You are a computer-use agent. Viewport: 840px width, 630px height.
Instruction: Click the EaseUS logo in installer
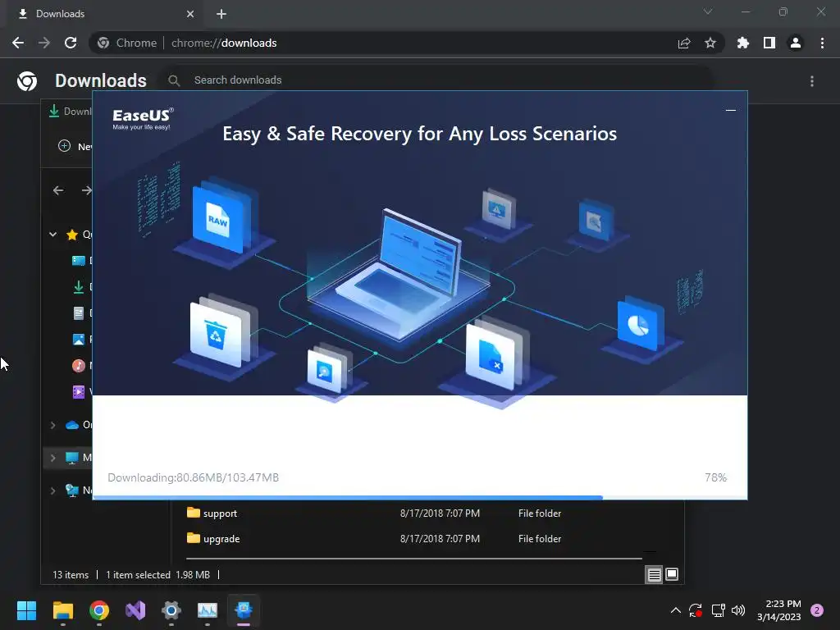click(x=143, y=119)
